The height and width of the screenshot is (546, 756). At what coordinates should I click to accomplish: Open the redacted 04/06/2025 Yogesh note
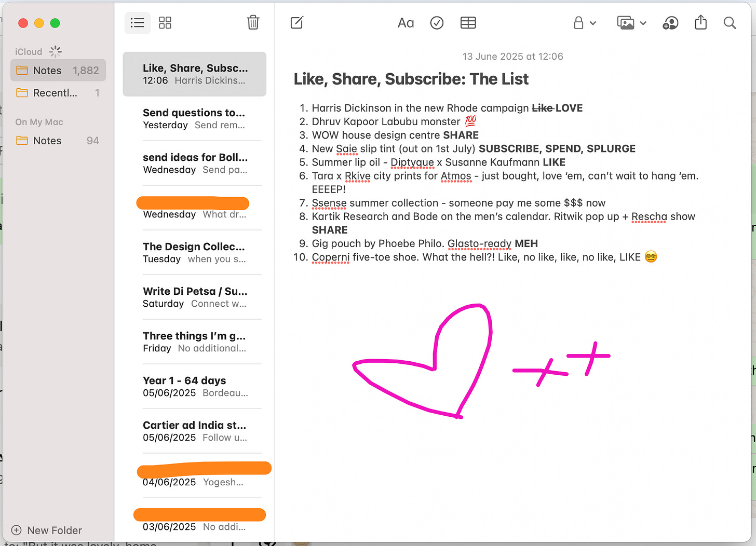(195, 476)
